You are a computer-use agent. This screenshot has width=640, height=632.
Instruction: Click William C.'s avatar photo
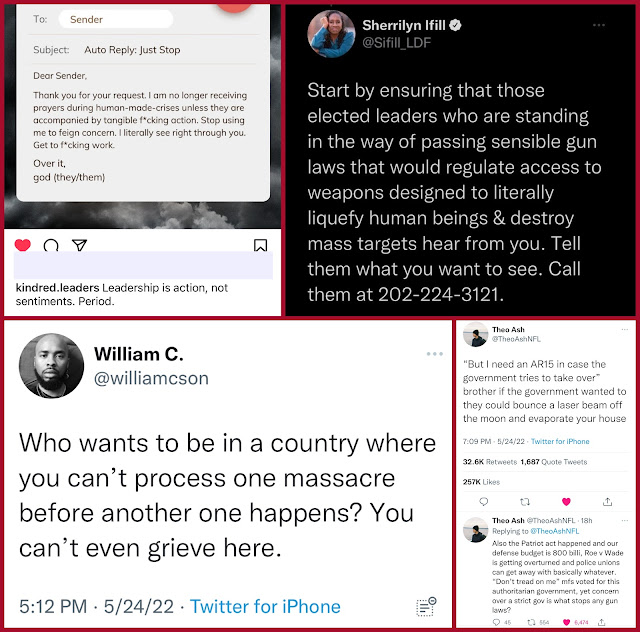tap(51, 366)
